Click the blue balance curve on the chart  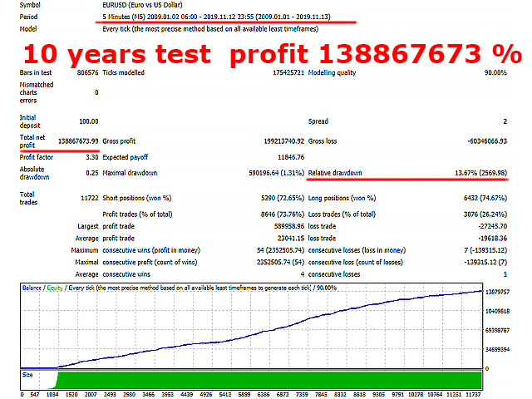click(x=251, y=335)
